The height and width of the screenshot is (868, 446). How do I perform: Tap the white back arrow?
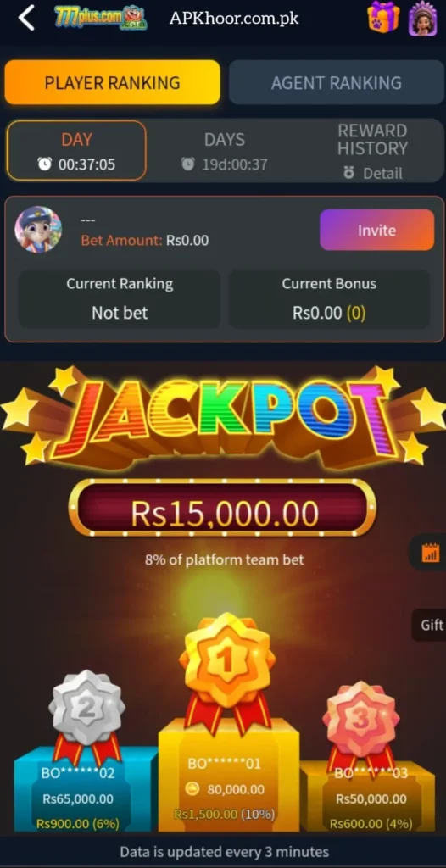pos(26,19)
